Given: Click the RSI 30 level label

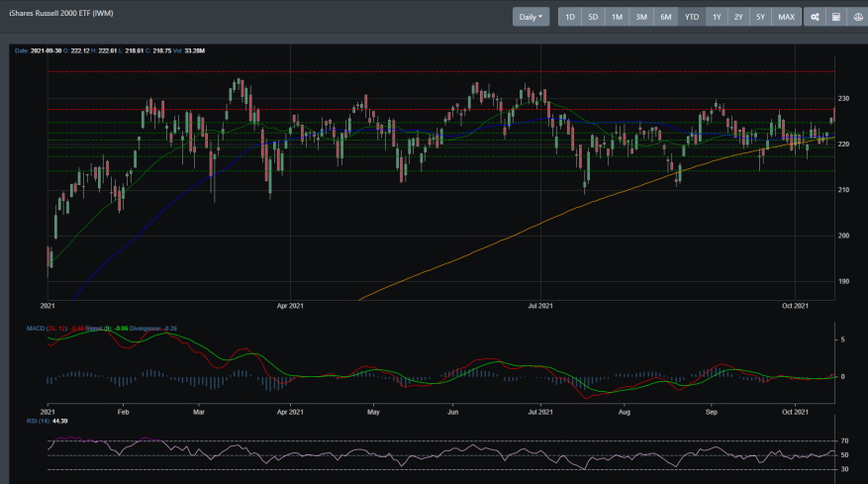Looking at the screenshot, I should (x=844, y=469).
